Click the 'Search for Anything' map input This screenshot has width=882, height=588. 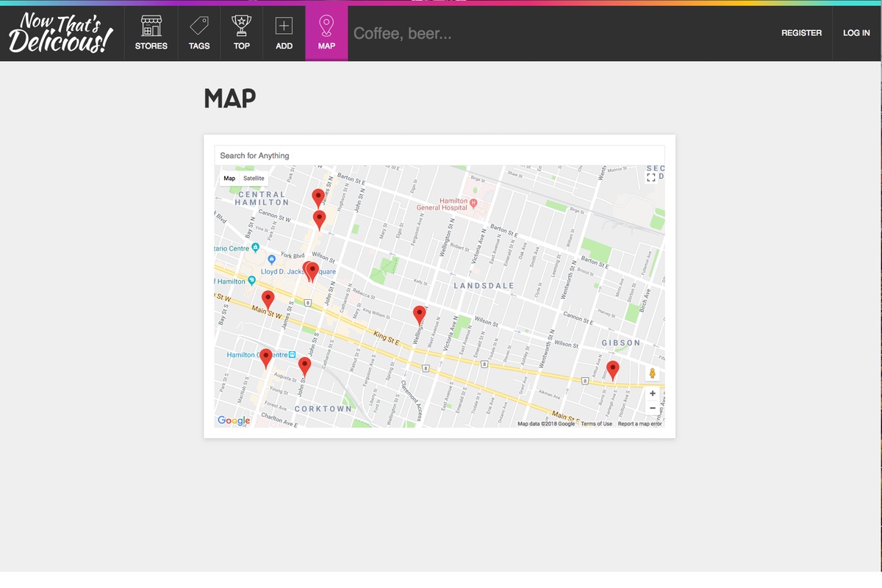439,156
